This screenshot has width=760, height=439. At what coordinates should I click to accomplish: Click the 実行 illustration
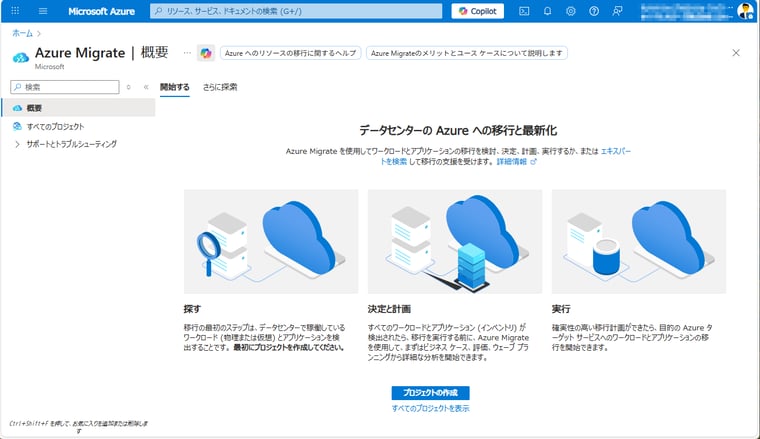639,241
